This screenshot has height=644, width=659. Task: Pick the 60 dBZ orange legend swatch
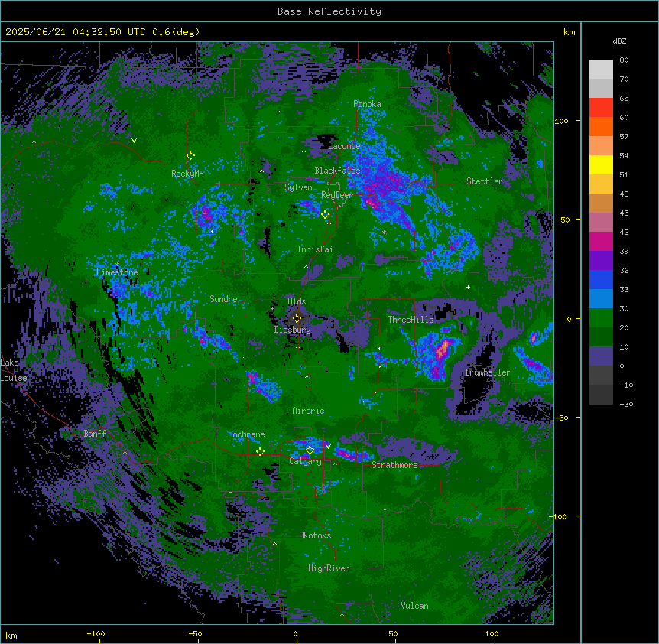click(x=601, y=126)
